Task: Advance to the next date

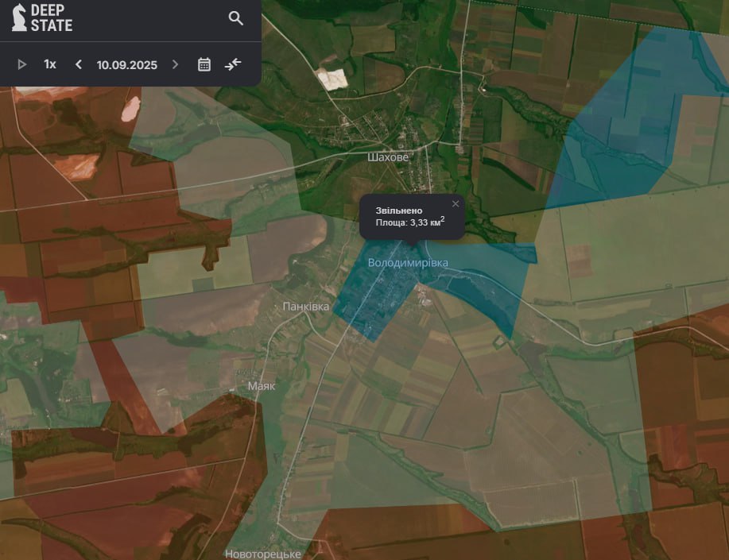Action: [x=176, y=64]
